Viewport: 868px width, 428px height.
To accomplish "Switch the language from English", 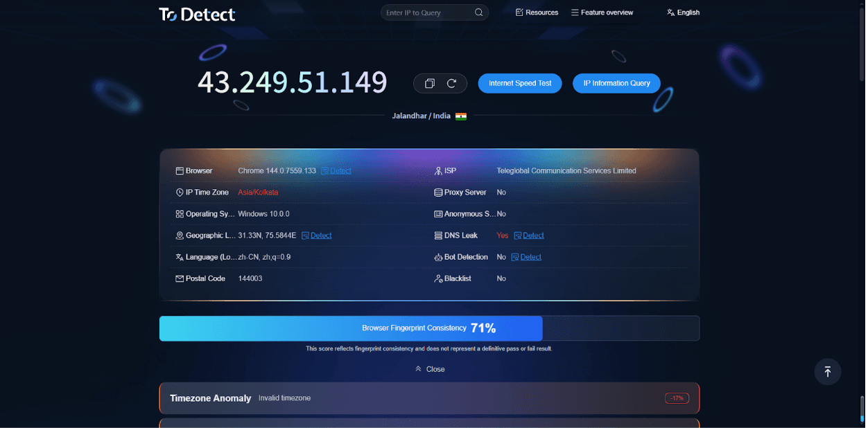I will coord(683,12).
